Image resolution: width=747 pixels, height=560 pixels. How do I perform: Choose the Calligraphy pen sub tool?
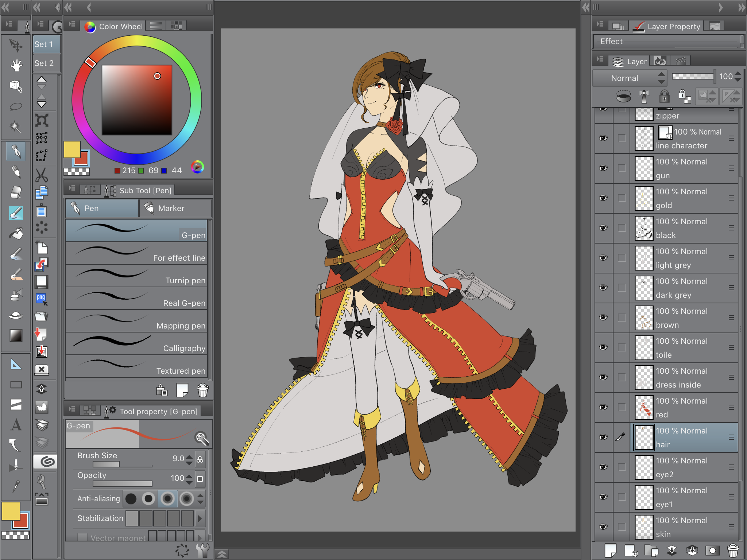click(x=136, y=343)
